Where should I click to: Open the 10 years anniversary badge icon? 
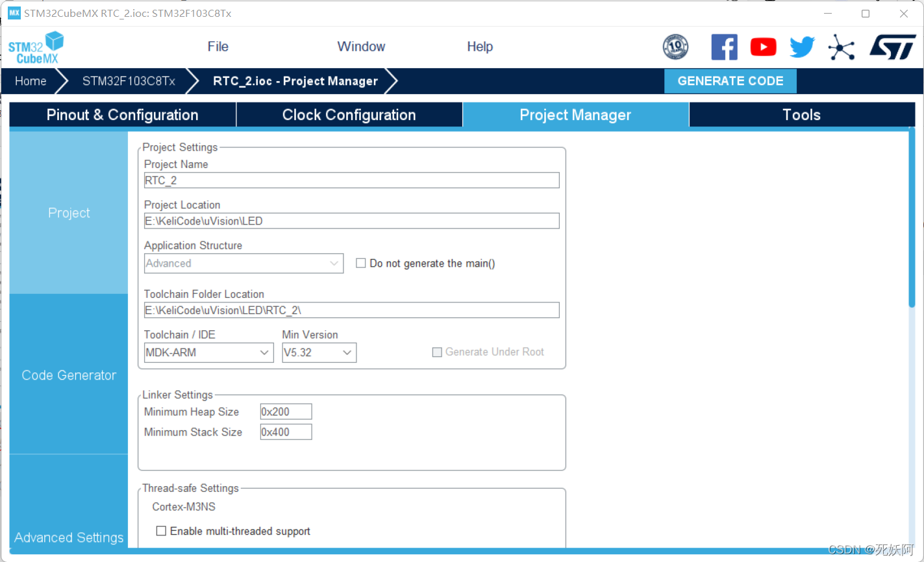[x=675, y=47]
